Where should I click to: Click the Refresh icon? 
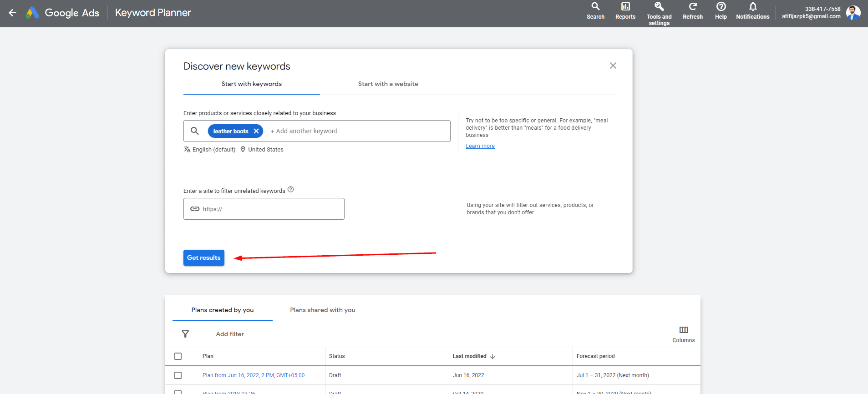692,7
